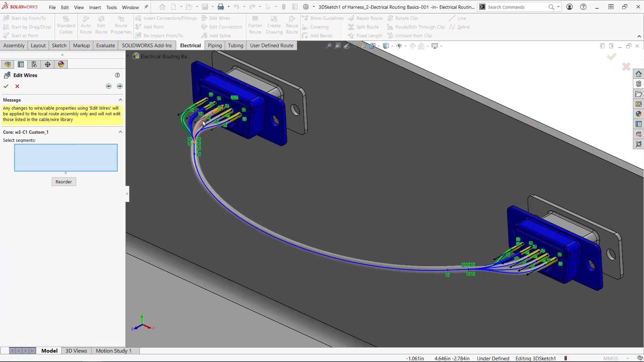Confirm sketch with corner checkmark
Viewport: 644px width, 362px height.
pos(611,57)
